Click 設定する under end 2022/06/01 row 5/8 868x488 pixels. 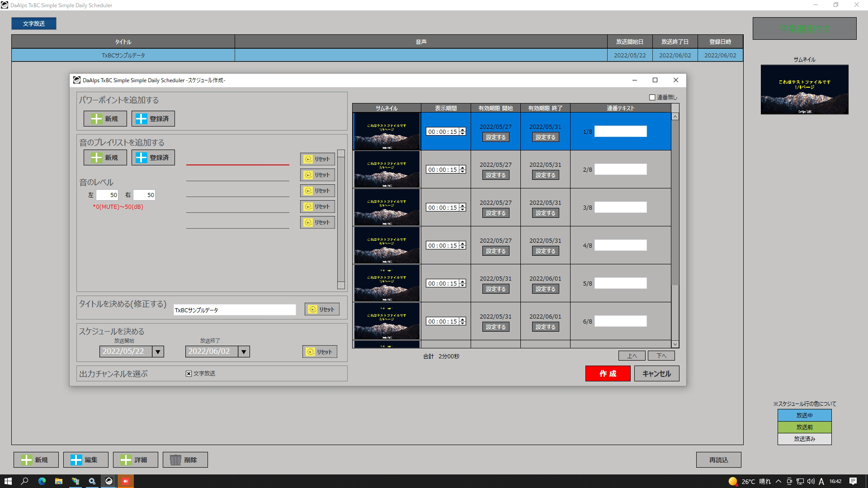(545, 289)
